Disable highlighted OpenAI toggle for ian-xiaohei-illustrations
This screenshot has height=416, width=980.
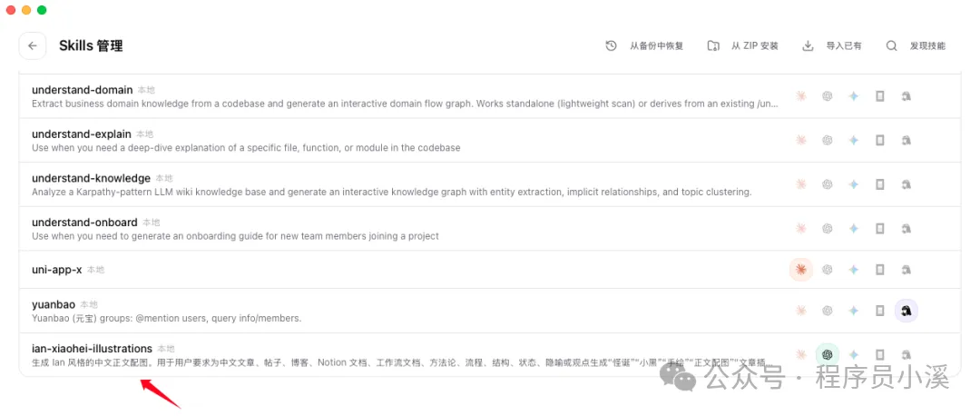[828, 355]
